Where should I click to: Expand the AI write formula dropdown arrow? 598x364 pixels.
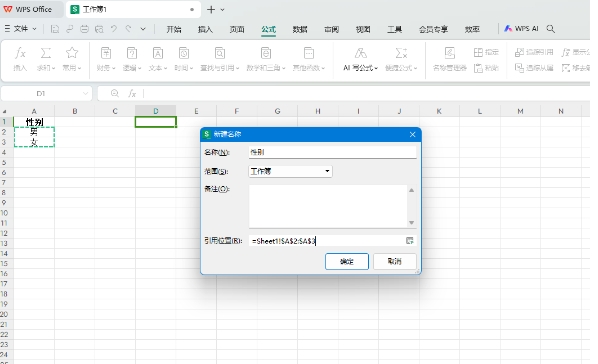click(x=376, y=68)
